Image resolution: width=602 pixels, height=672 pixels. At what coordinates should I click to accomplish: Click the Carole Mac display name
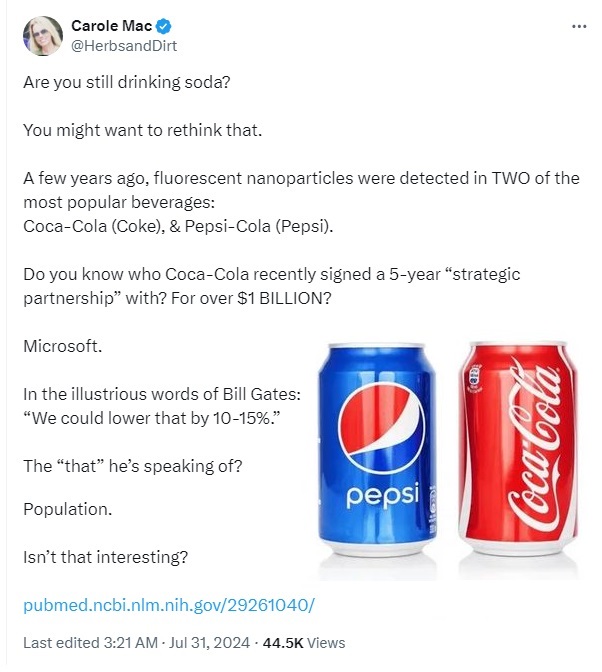coord(111,26)
